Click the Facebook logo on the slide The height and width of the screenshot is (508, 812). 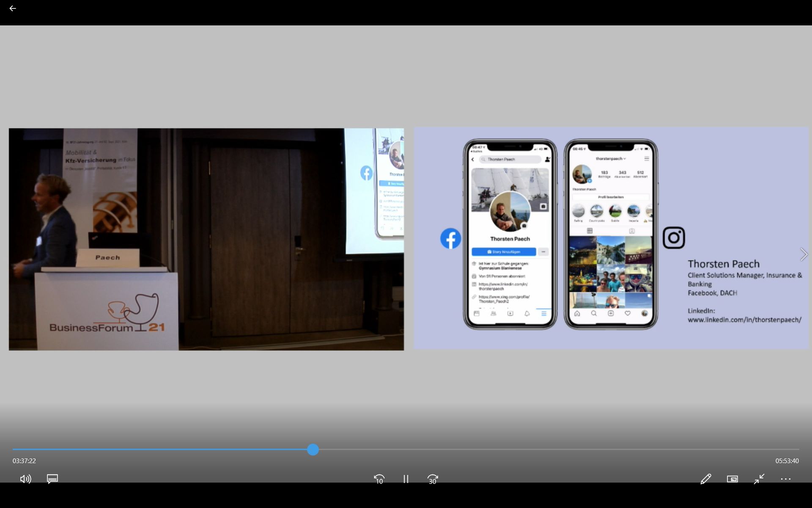coord(450,239)
